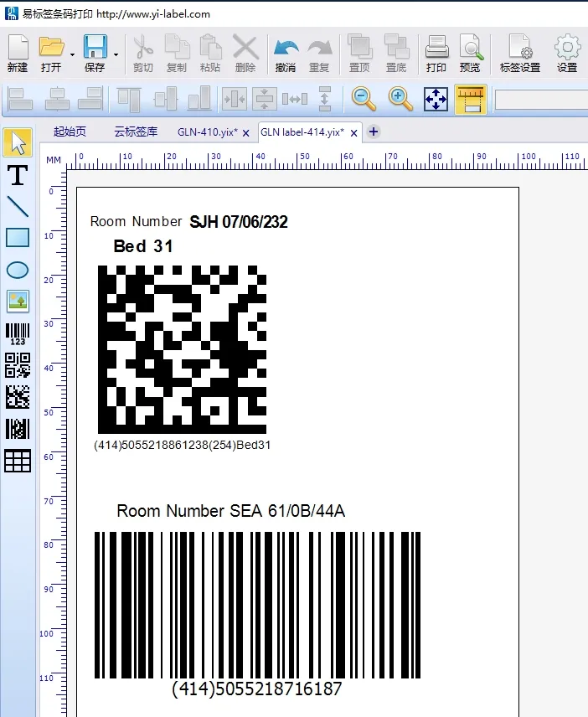Select the GLN label-414.yix tab
Screen dimensions: 588x717
point(302,132)
